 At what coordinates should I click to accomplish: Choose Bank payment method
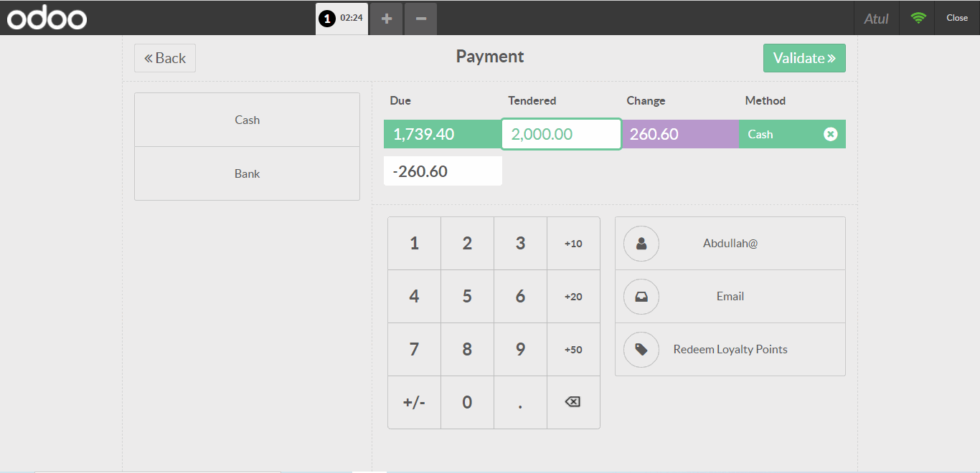(247, 173)
